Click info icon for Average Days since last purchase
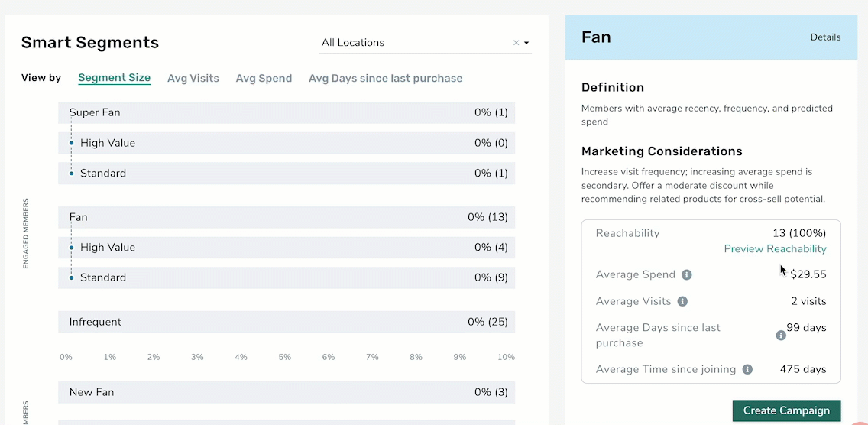Screen dimensions: 868x425 point(781,336)
